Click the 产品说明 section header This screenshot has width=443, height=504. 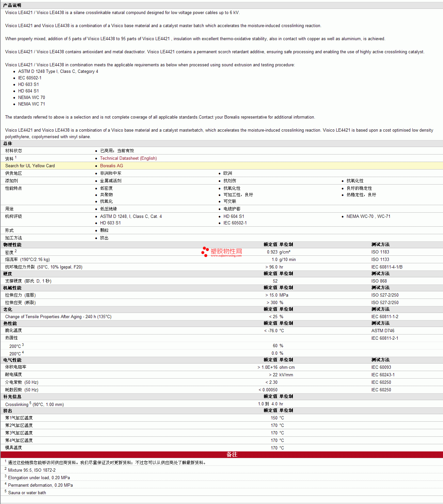pyautogui.click(x=12, y=5)
